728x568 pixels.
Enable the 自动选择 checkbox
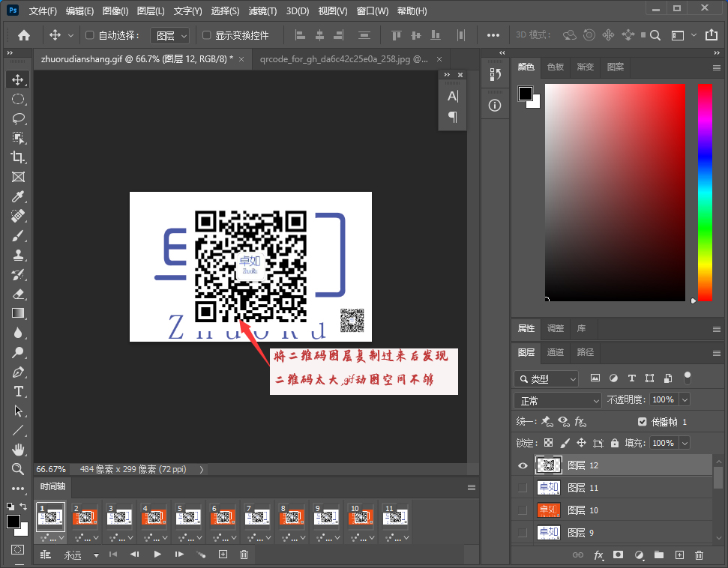coord(90,35)
